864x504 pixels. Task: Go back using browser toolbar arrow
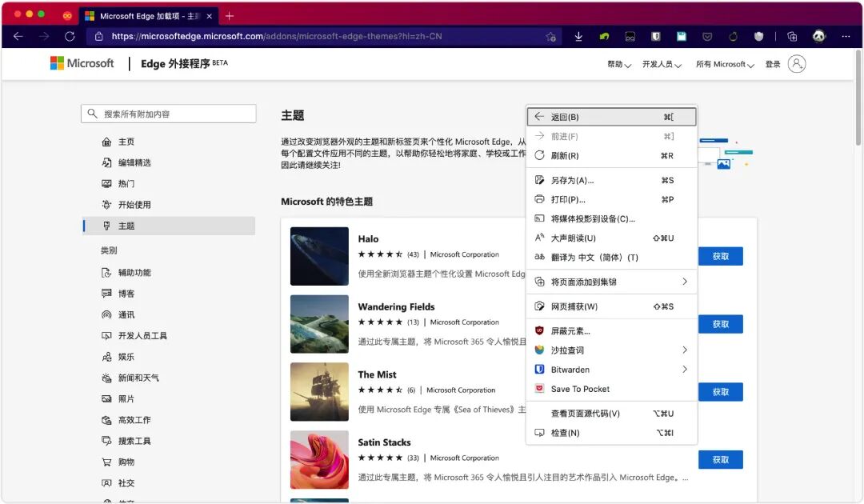(18, 36)
